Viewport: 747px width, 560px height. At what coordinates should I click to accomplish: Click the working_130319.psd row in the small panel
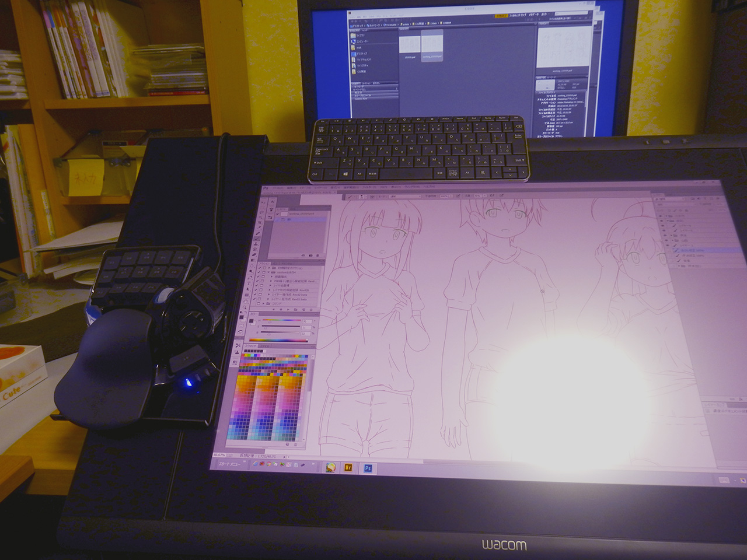click(x=302, y=213)
